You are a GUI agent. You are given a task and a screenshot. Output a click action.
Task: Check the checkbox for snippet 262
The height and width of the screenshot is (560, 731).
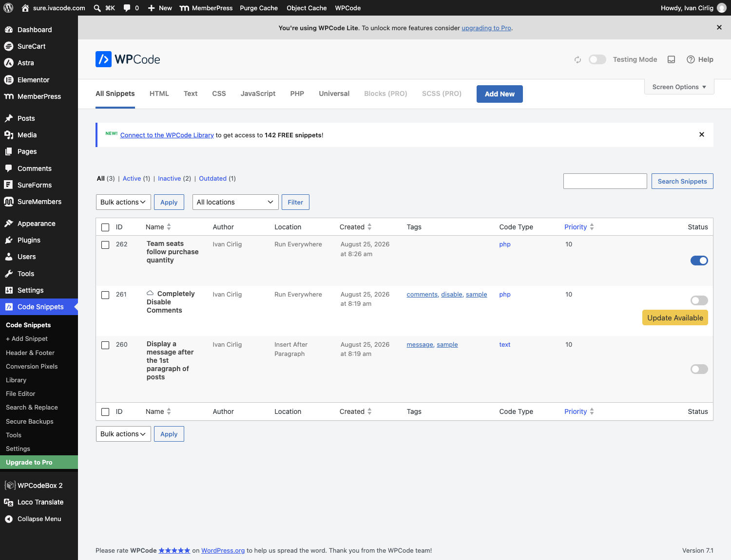click(105, 245)
